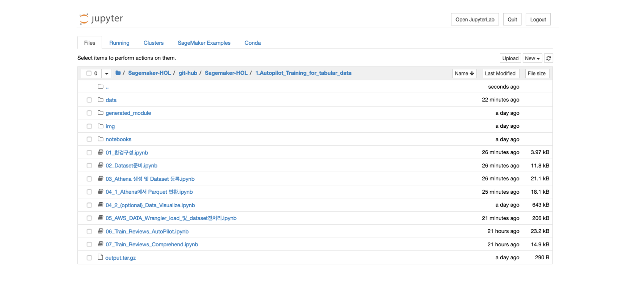Viewport: 644px width, 285px height.
Task: Click '22 minutes ago' in data row
Action: [500, 100]
